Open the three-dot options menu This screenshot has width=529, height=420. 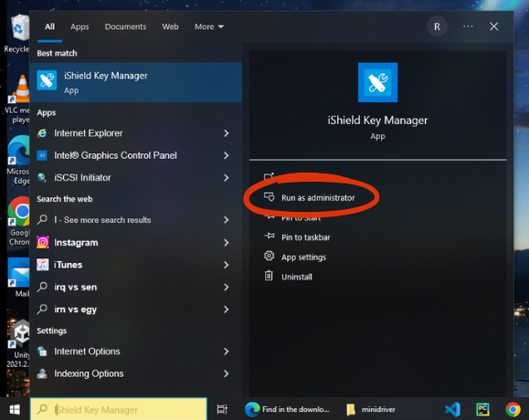tap(468, 26)
